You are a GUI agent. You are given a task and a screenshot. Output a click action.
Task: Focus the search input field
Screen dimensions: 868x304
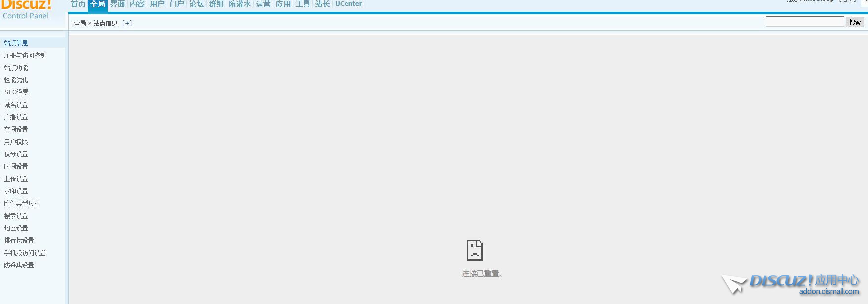tap(804, 22)
